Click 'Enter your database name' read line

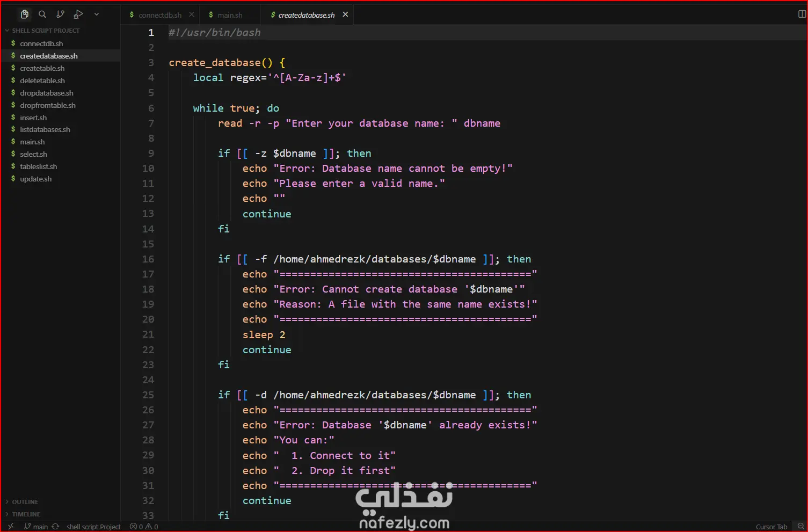pyautogui.click(x=359, y=123)
